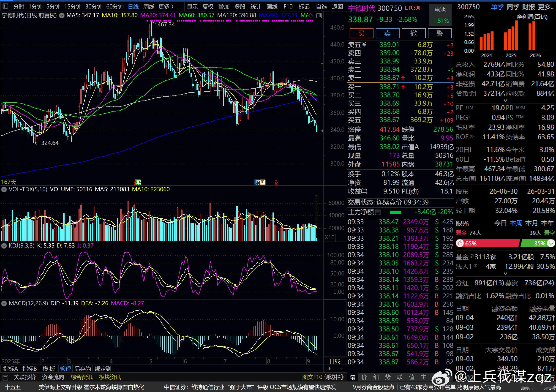556x392 pixels.
Task: Switch chart period to 1分钟
Action: click(x=35, y=7)
